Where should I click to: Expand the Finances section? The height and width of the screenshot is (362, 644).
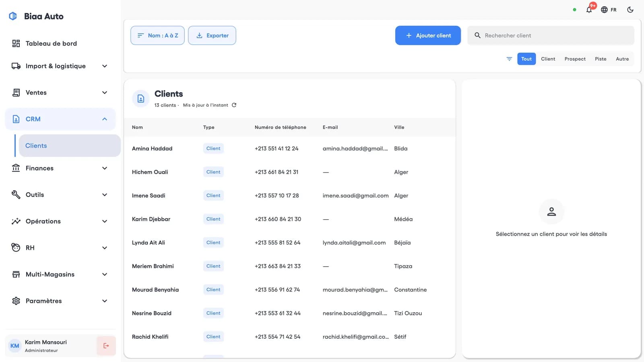(60, 168)
